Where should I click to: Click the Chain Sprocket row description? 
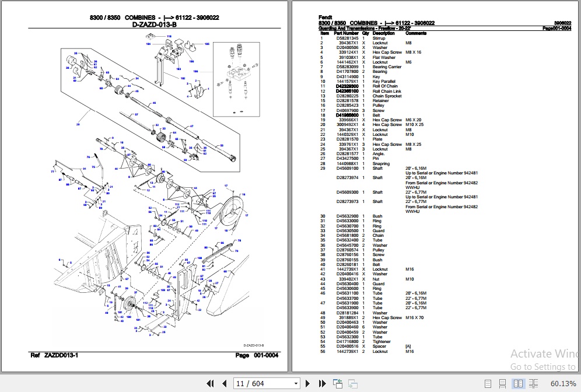click(387, 96)
